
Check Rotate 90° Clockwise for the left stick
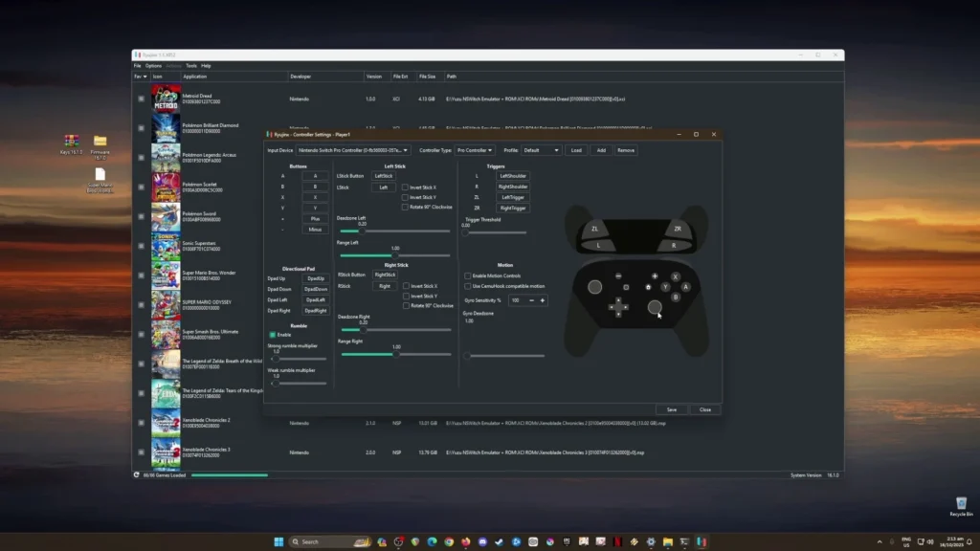405,207
